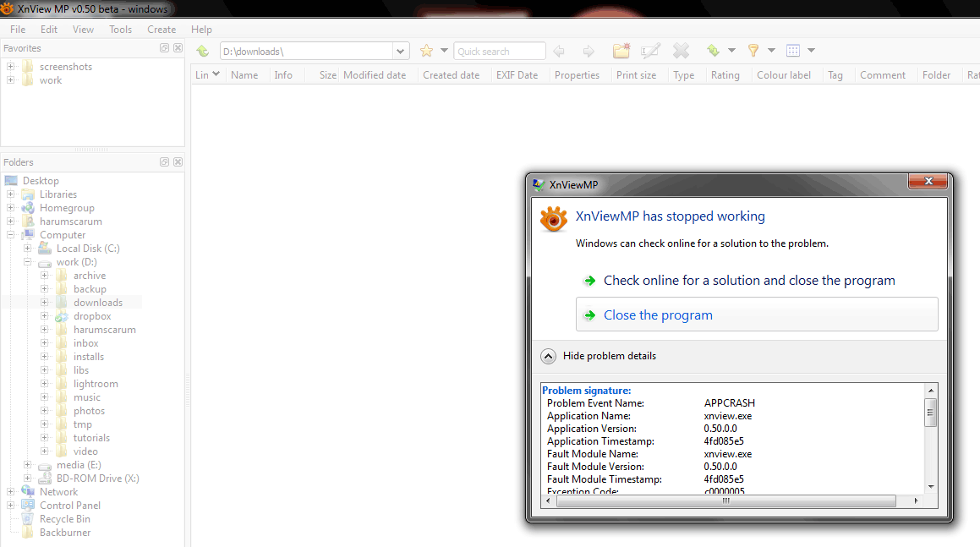Click the dialog title bar XnViewMP icon
The height and width of the screenshot is (547, 980).
click(x=538, y=185)
